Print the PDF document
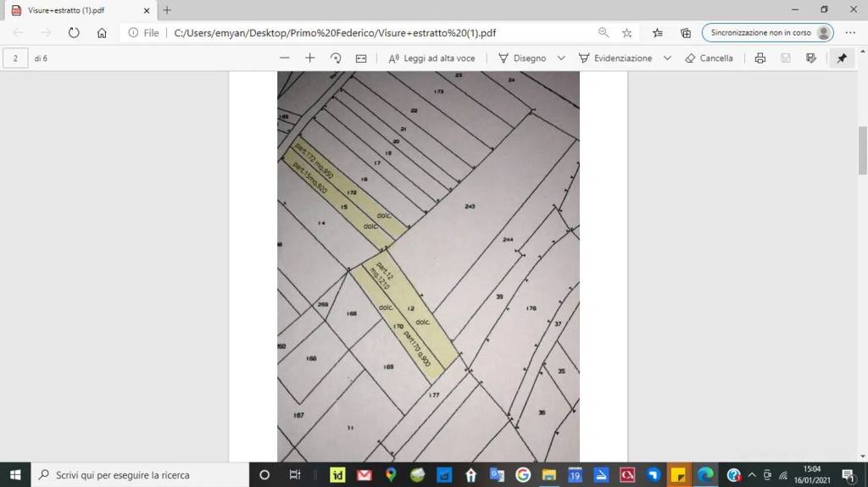The height and width of the screenshot is (487, 868). [x=760, y=58]
